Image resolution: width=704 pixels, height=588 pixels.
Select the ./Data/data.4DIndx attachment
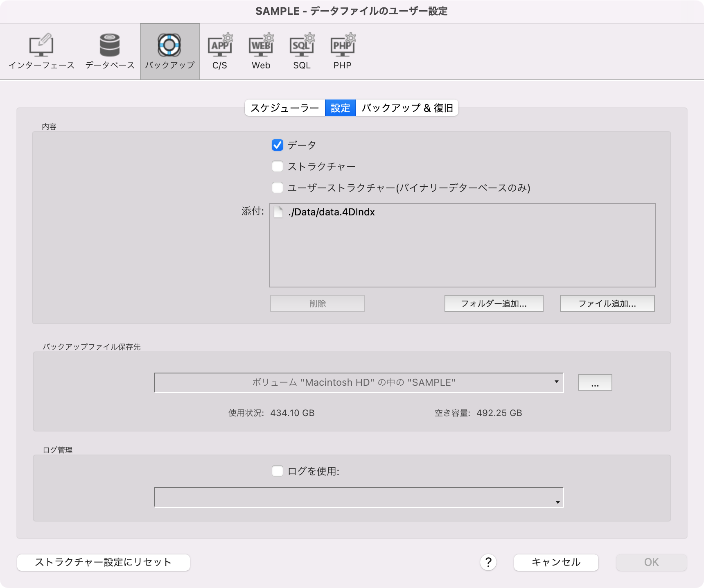(x=332, y=213)
